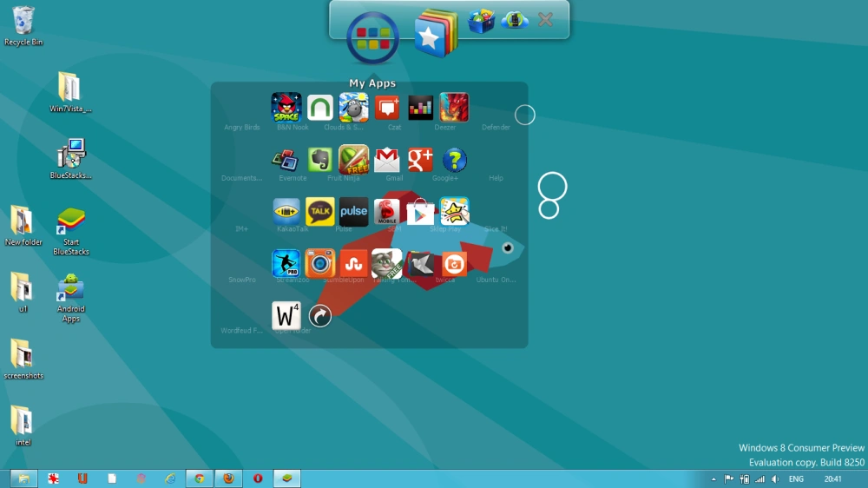Screen dimensions: 868x488
Task: Launch the Talking Tom Free cat icon
Action: point(387,263)
